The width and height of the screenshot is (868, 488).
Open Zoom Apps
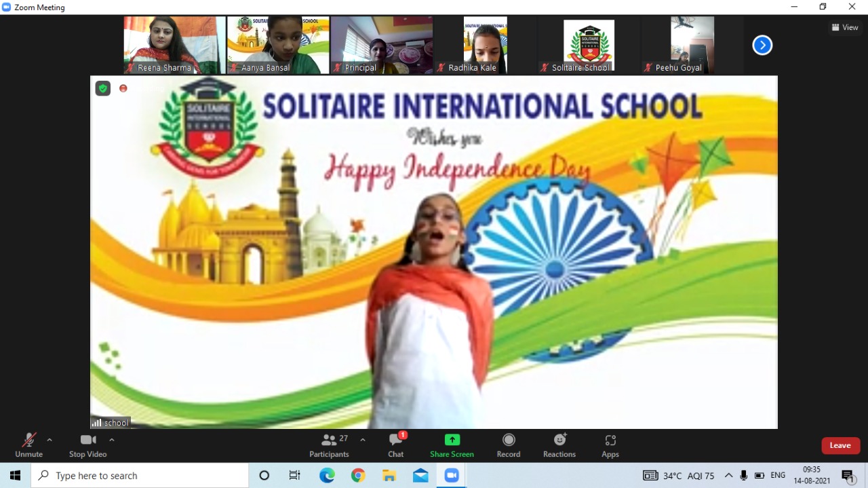click(610, 445)
